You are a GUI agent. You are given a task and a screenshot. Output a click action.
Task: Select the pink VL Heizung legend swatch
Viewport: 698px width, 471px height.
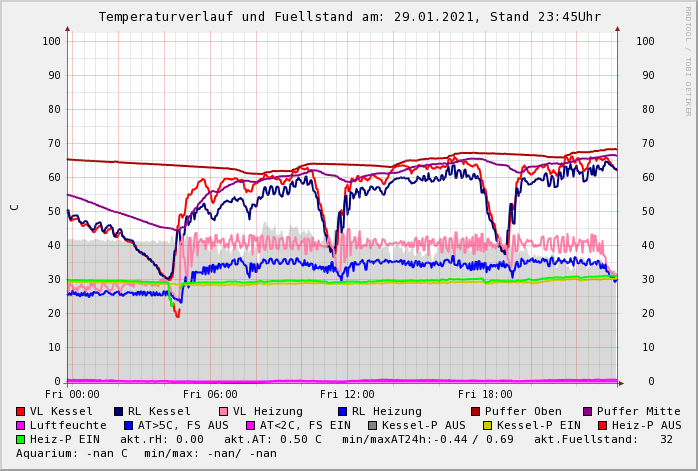[x=223, y=411]
